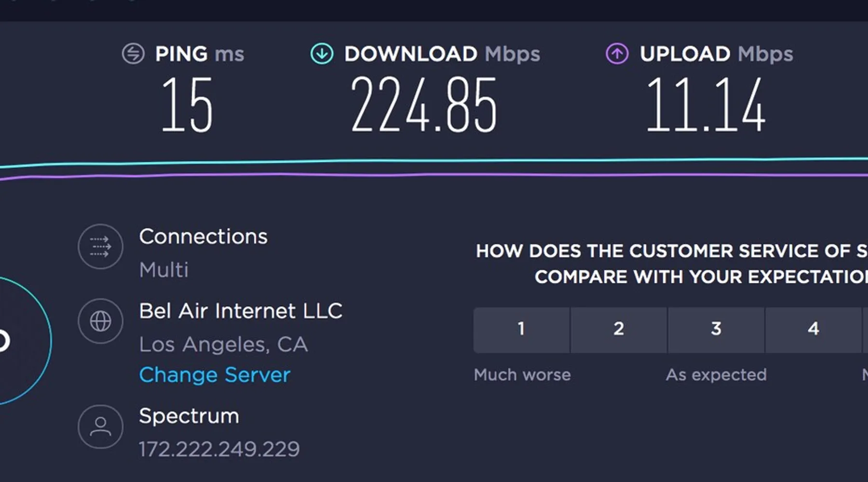
Task: Click the download result 224.85
Action: pyautogui.click(x=423, y=106)
